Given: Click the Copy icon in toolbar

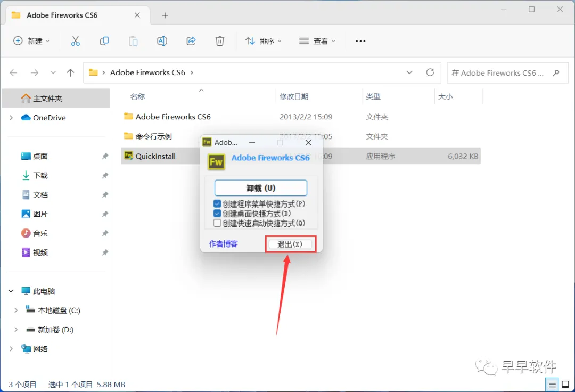Looking at the screenshot, I should click(x=104, y=41).
